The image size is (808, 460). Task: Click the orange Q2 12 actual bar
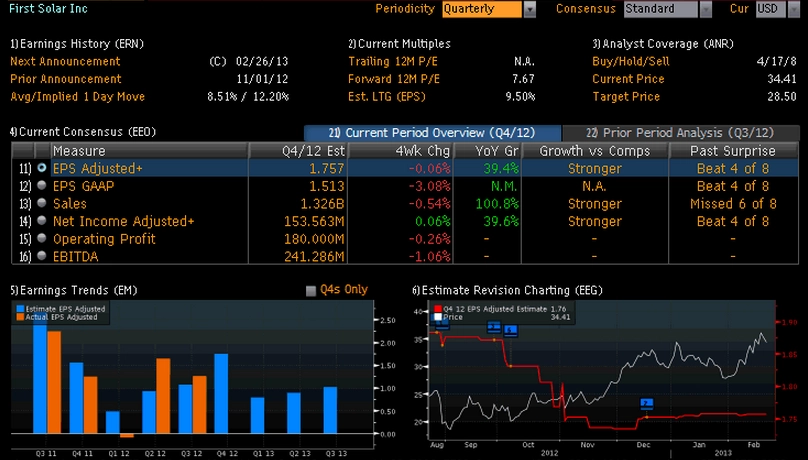pyautogui.click(x=163, y=396)
